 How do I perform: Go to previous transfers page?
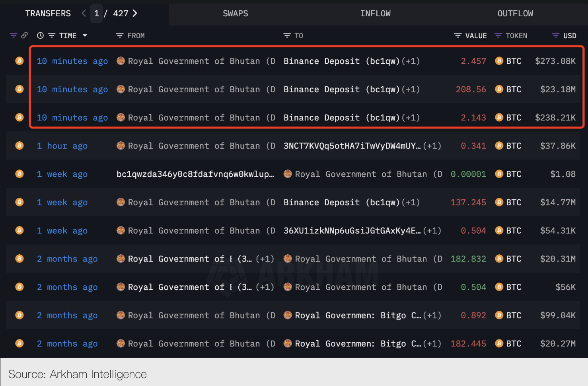(84, 13)
